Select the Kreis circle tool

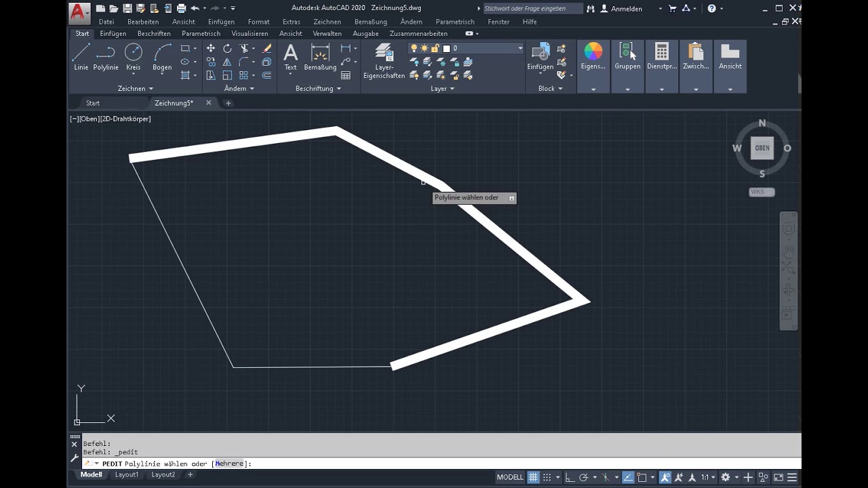click(134, 58)
